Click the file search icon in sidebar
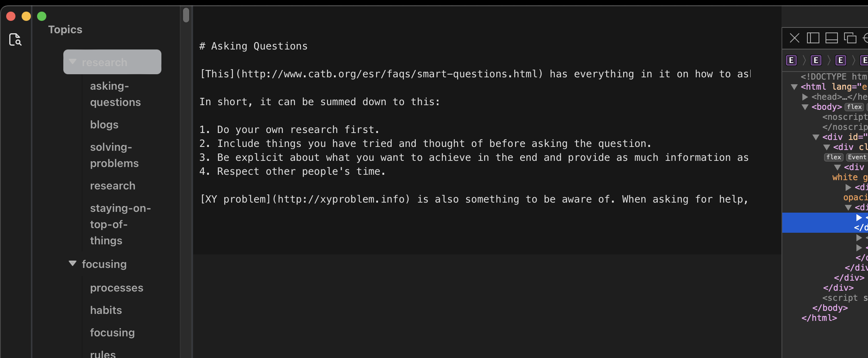 (x=15, y=39)
